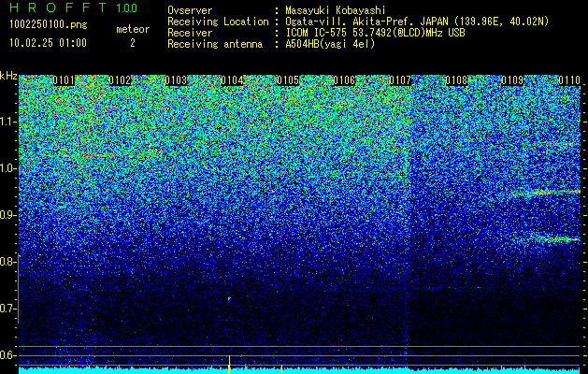Click the yellow detection tick below 0105
The width and height of the screenshot is (588, 374).
click(x=281, y=368)
